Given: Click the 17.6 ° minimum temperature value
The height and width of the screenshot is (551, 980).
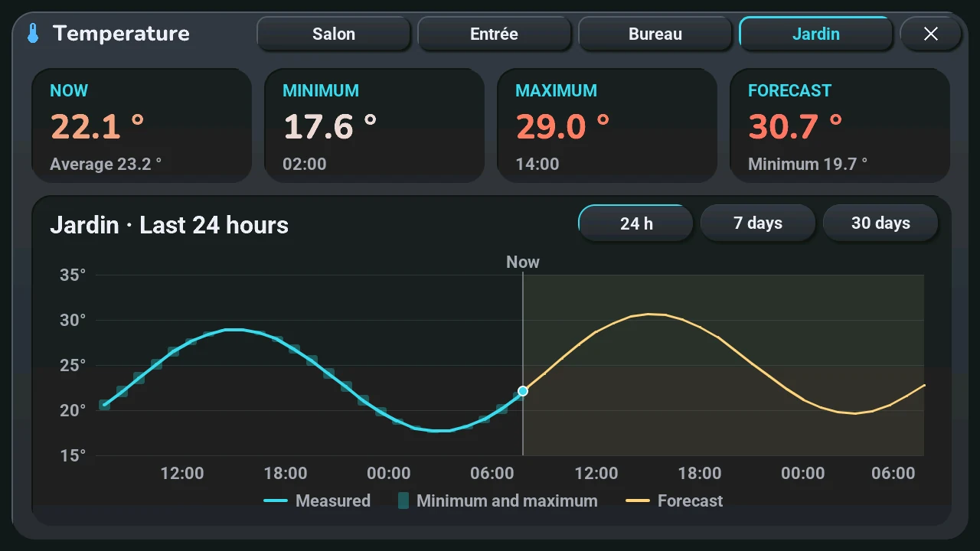Looking at the screenshot, I should point(330,126).
